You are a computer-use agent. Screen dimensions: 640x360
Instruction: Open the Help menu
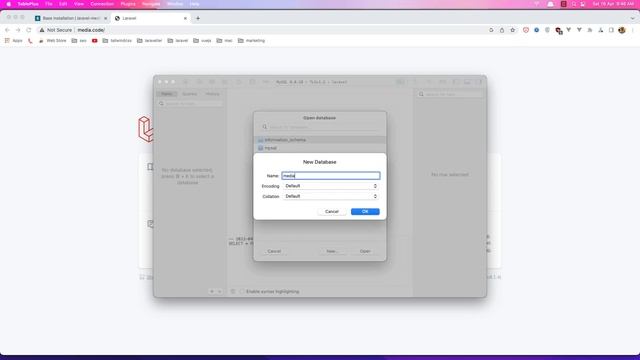[194, 4]
